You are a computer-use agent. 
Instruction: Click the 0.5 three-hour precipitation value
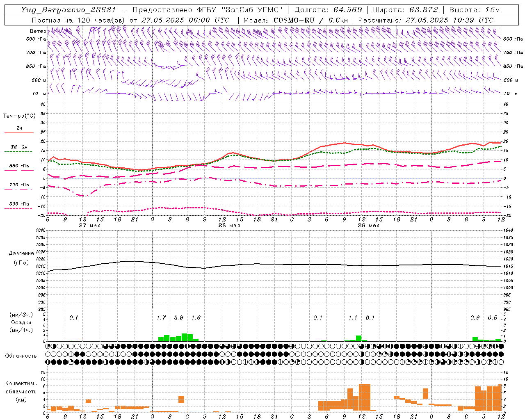(492, 318)
